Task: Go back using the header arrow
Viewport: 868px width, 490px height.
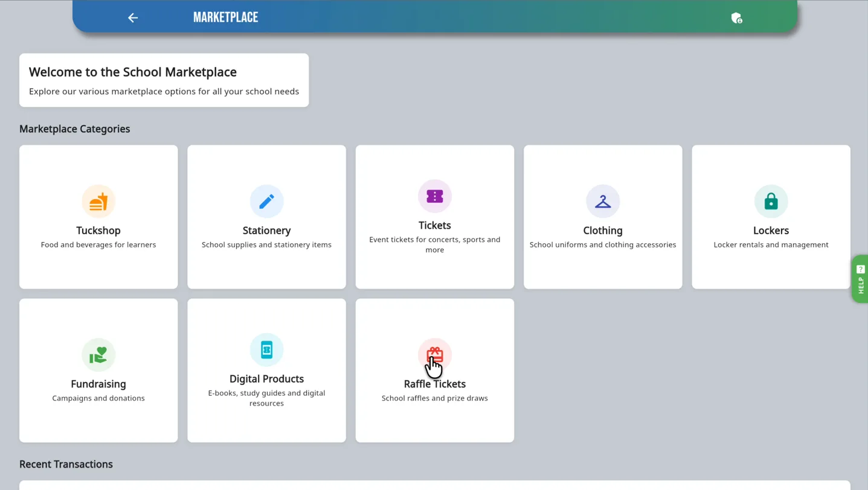Action: (133, 17)
